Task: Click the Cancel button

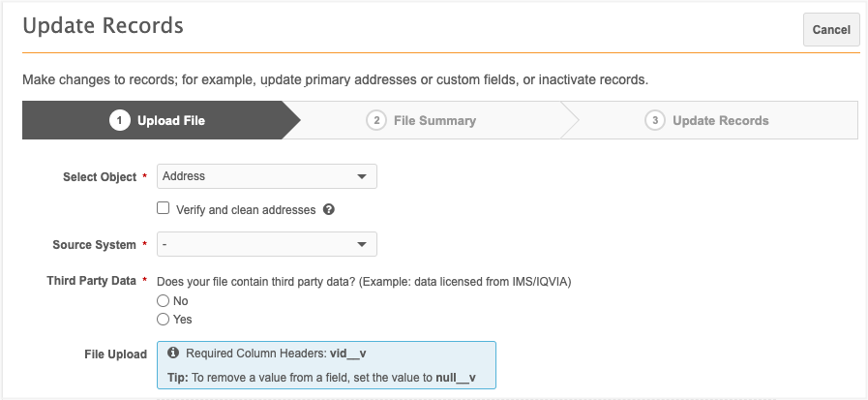Action: (x=831, y=29)
